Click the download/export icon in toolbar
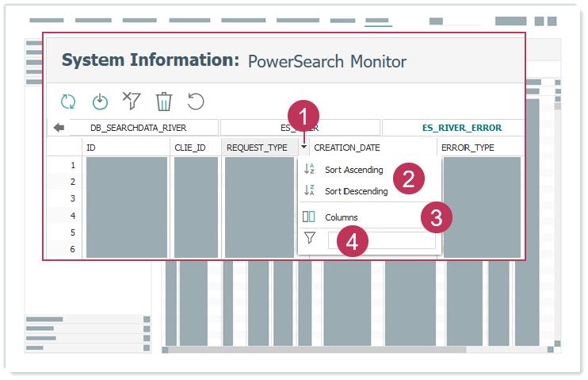The image size is (588, 380). pos(100,102)
